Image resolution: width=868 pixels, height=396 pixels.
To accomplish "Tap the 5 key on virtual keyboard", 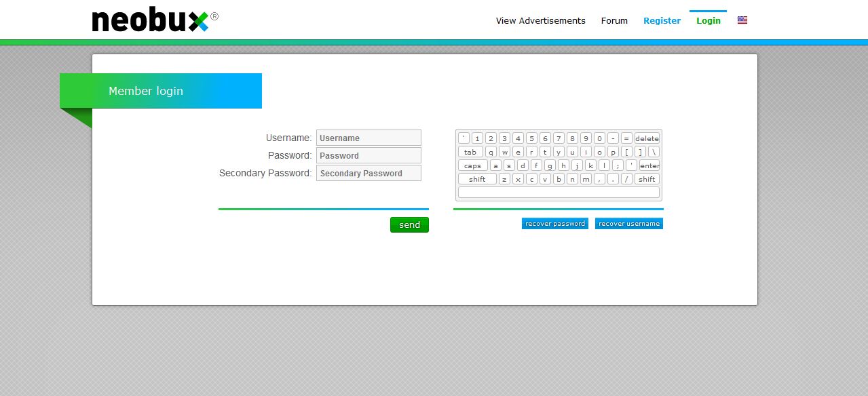I will point(532,138).
